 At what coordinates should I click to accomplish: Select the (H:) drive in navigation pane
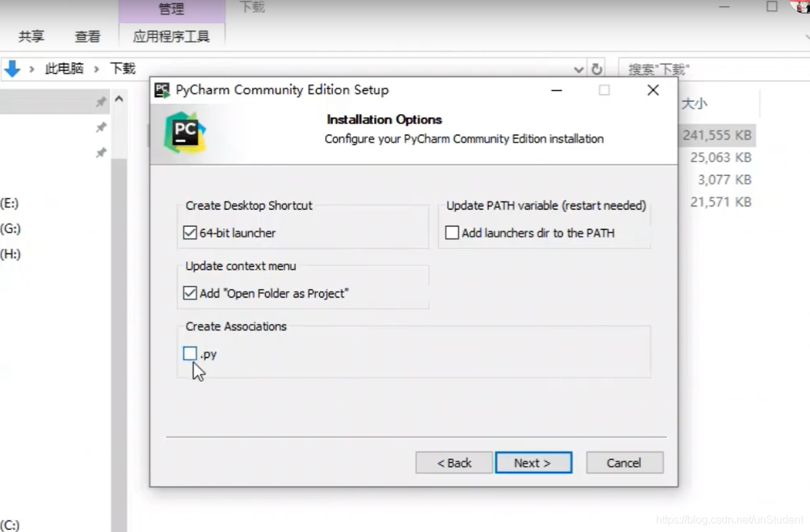pyautogui.click(x=10, y=254)
